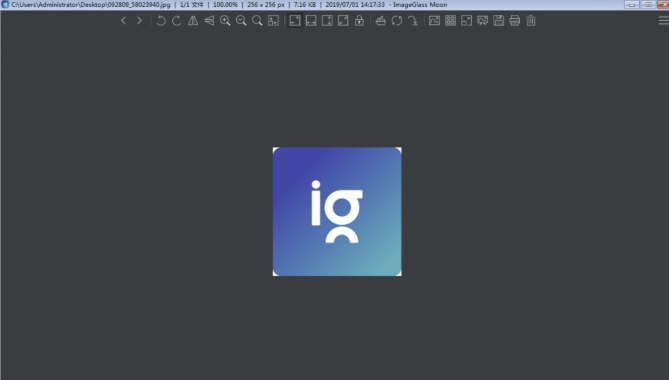Enable scale to width zoom mode
This screenshot has height=380, width=669.
[311, 20]
